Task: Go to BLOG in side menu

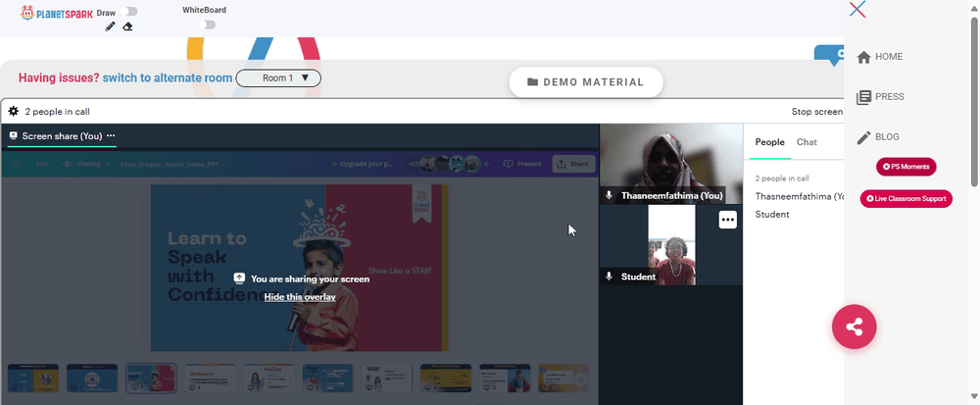Action: tap(887, 136)
